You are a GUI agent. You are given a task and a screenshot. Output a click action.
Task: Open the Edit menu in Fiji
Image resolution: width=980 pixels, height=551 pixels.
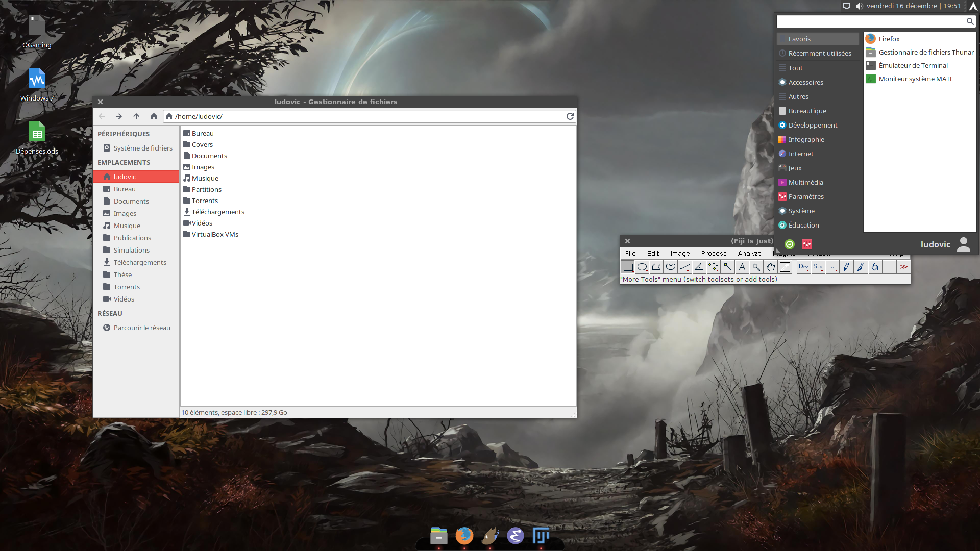[653, 253]
